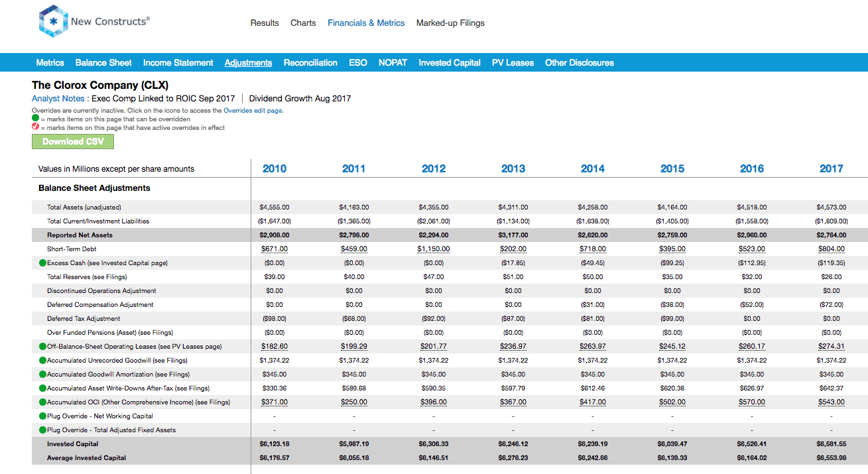Open the Other Disclosures tab
Viewport: 868px width, 474px height.
coord(580,63)
